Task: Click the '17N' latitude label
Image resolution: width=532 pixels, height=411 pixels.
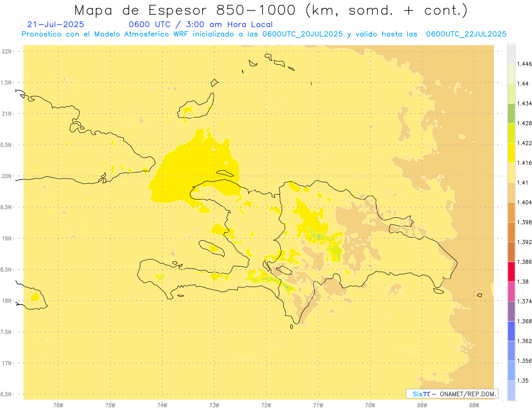Action: 7,363
